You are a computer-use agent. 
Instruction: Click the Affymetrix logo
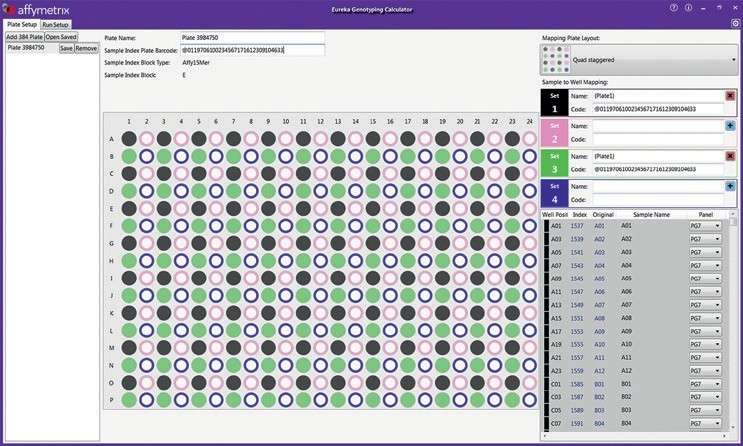(x=37, y=9)
